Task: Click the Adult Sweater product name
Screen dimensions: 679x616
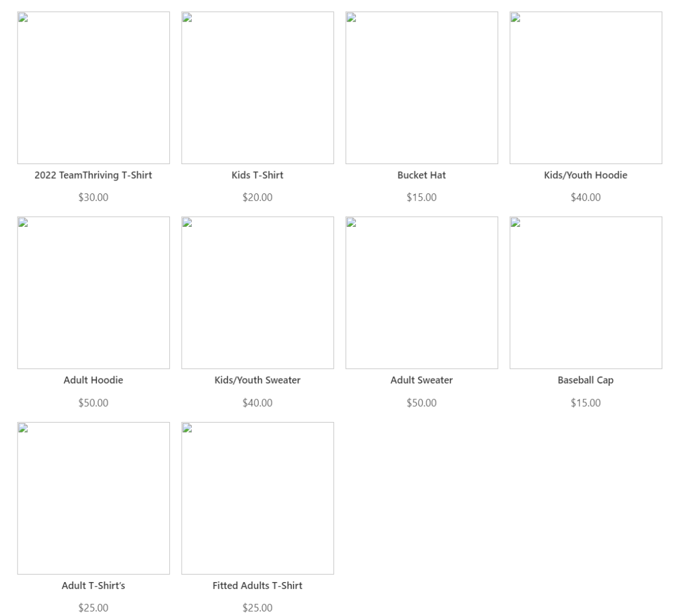Action: 422,380
